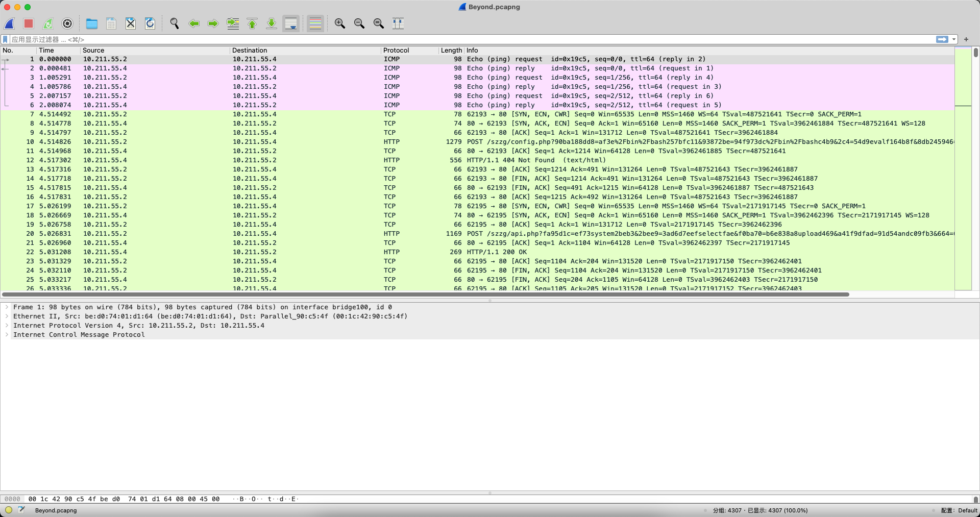Restart the current capture with the green fin
The image size is (980, 517).
tap(48, 23)
